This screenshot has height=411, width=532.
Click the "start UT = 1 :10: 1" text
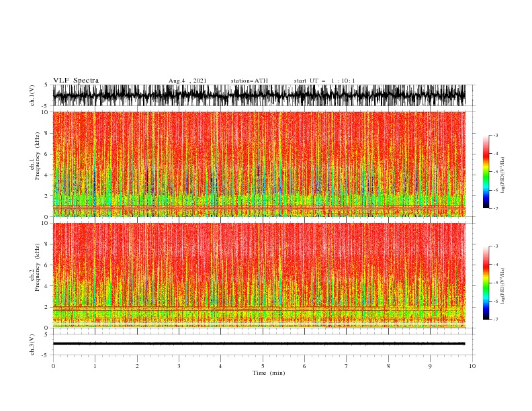[324, 81]
